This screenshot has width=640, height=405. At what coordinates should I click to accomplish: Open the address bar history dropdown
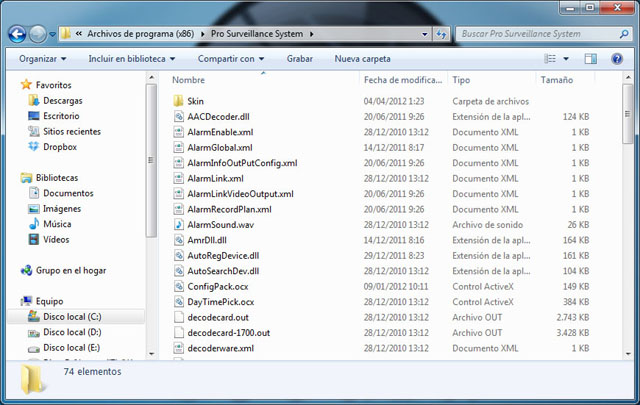point(424,34)
